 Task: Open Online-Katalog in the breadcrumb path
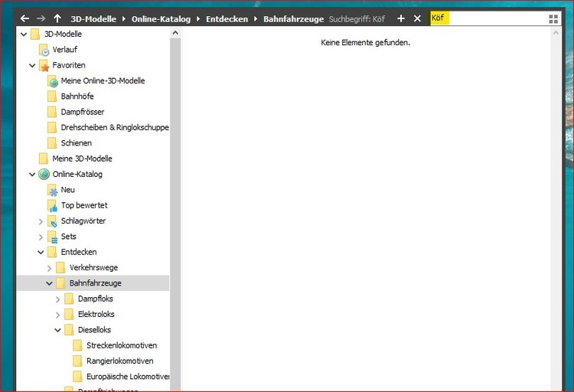161,19
